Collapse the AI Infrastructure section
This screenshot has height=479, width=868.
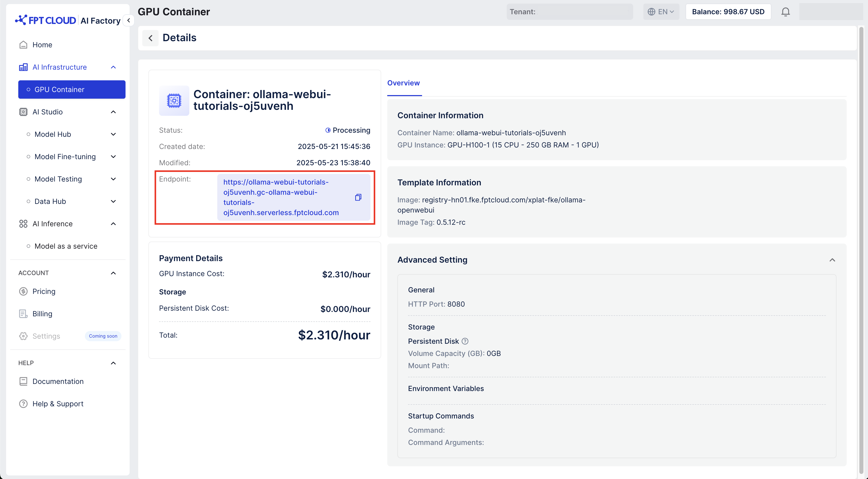(x=114, y=67)
